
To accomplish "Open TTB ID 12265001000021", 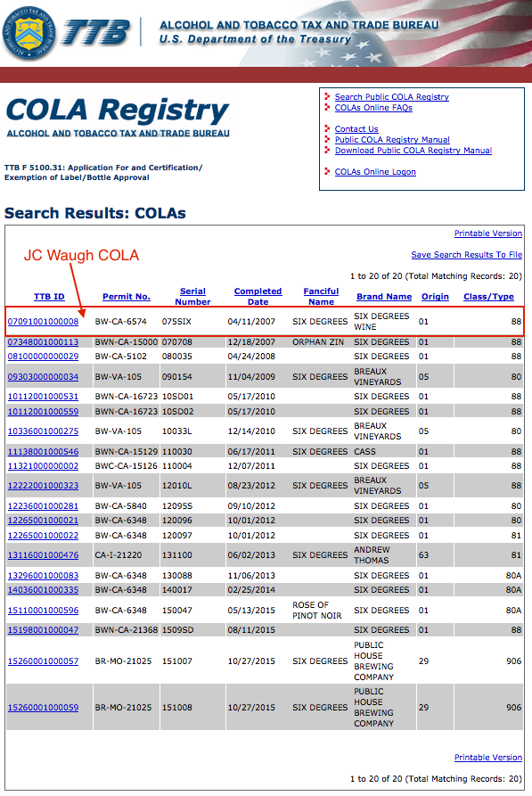I will point(43,521).
